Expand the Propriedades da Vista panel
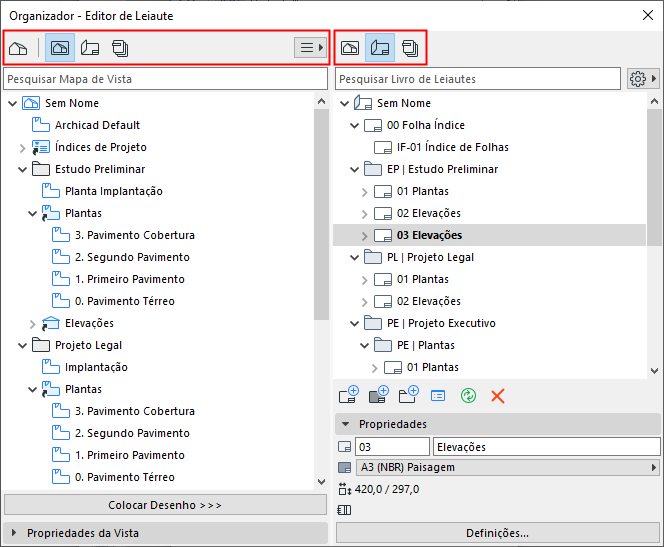Screen dimensions: 664x547 (x=14, y=533)
